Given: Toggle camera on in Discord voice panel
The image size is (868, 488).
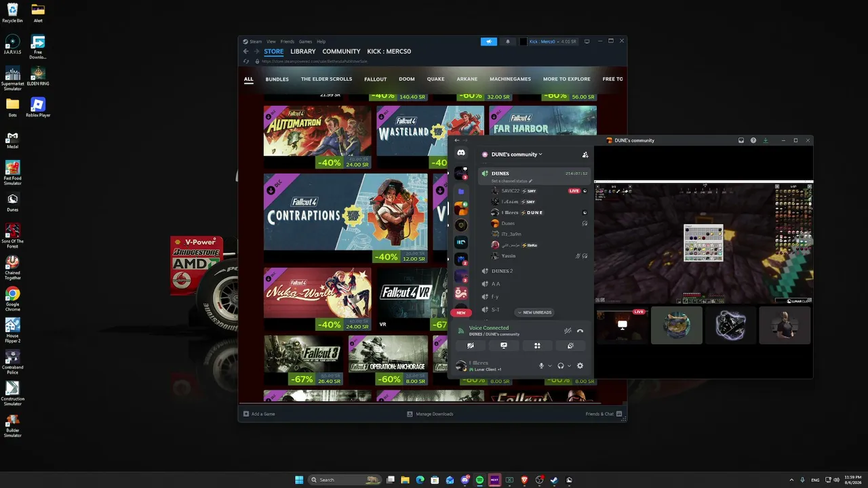Looking at the screenshot, I should [x=471, y=346].
